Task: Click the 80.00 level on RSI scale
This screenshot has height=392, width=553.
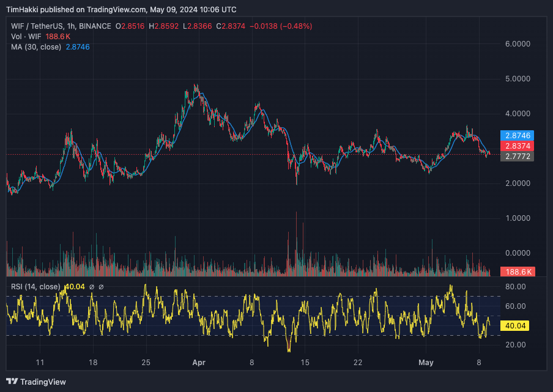Action: (x=517, y=286)
